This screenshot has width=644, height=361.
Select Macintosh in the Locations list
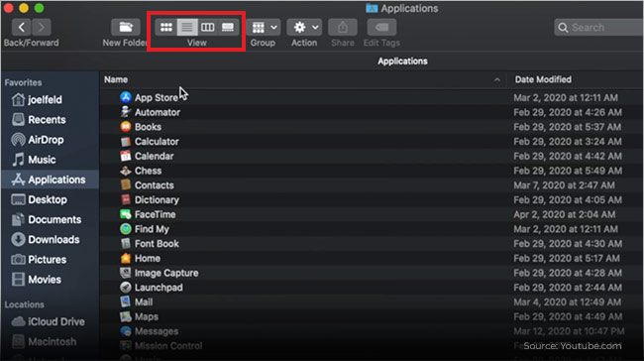tap(44, 342)
